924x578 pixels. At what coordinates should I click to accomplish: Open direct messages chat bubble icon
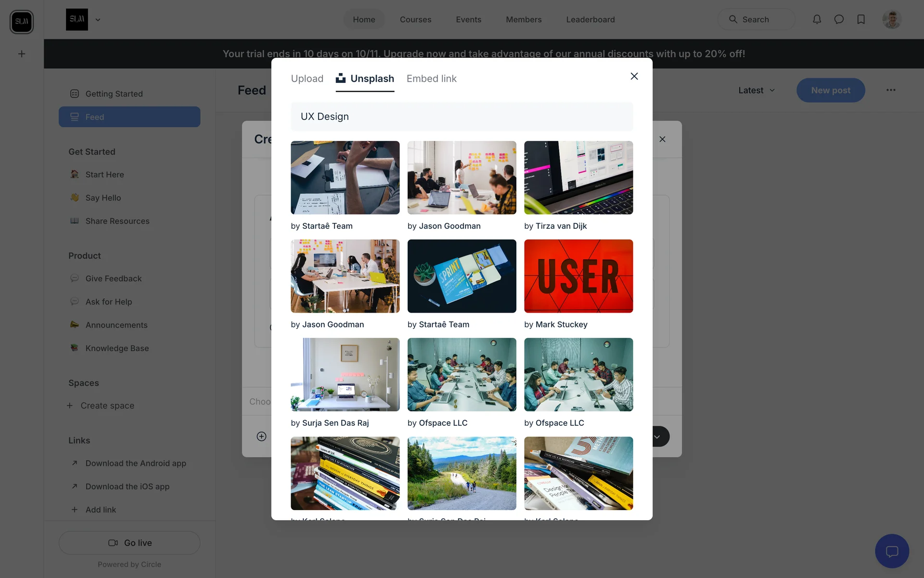[839, 19]
